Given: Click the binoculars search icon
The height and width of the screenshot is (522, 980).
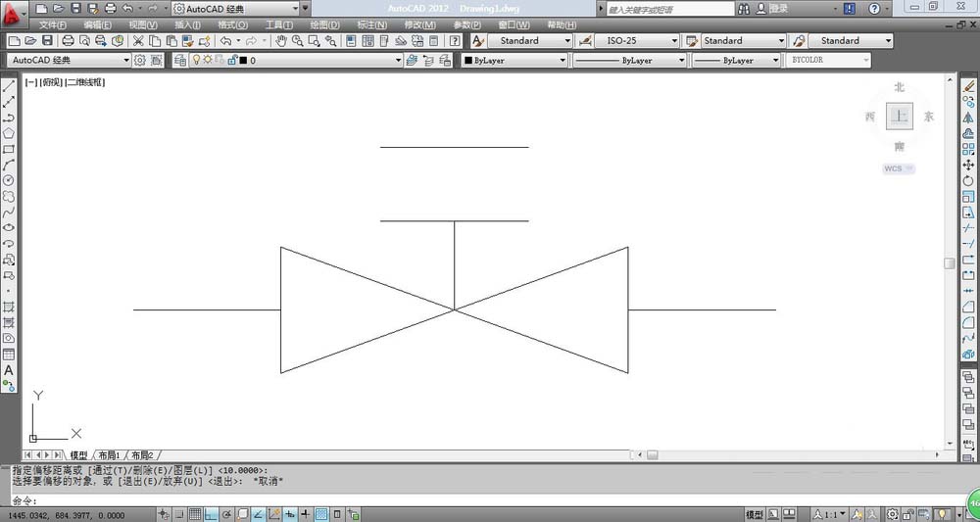Looking at the screenshot, I should [744, 9].
